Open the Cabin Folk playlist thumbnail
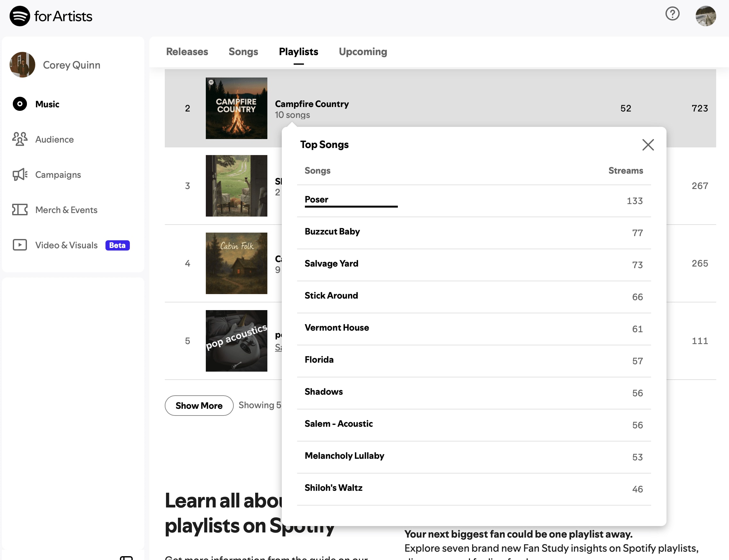Image resolution: width=729 pixels, height=560 pixels. pos(236,263)
